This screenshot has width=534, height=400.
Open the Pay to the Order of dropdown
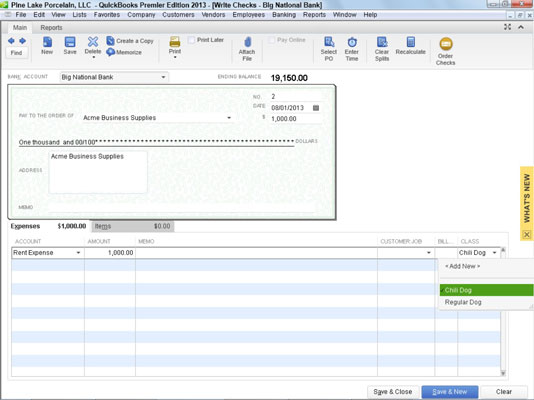tap(229, 118)
